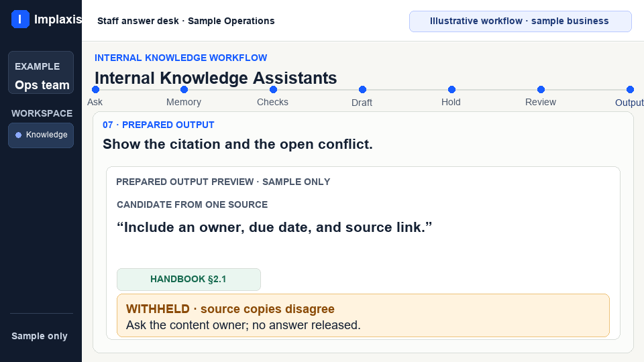
Task: Click the Illustrative workflow sample business badge
Action: click(x=521, y=21)
